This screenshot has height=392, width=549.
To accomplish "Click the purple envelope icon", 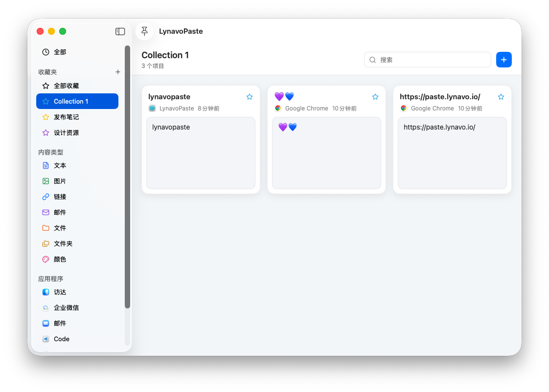I will click(46, 212).
